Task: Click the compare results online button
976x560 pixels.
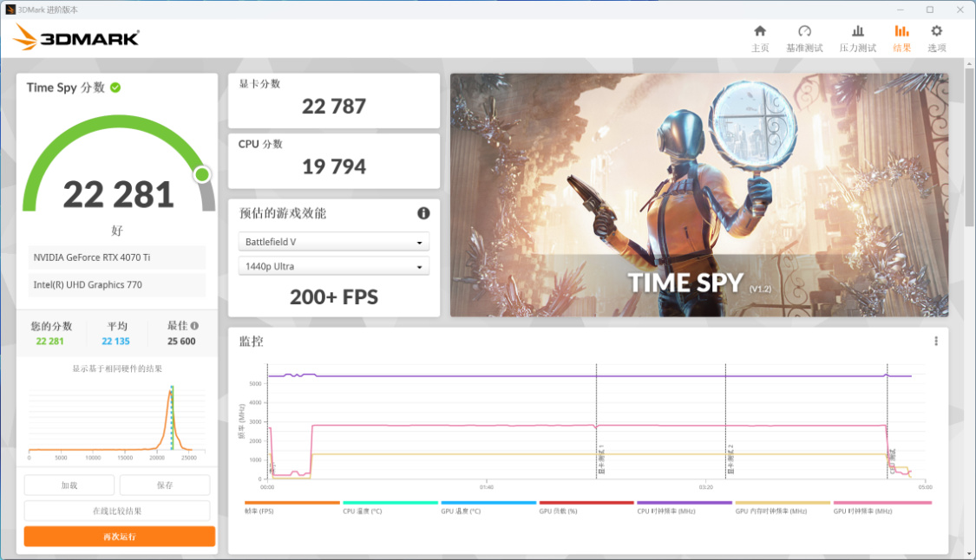Action: point(117,511)
